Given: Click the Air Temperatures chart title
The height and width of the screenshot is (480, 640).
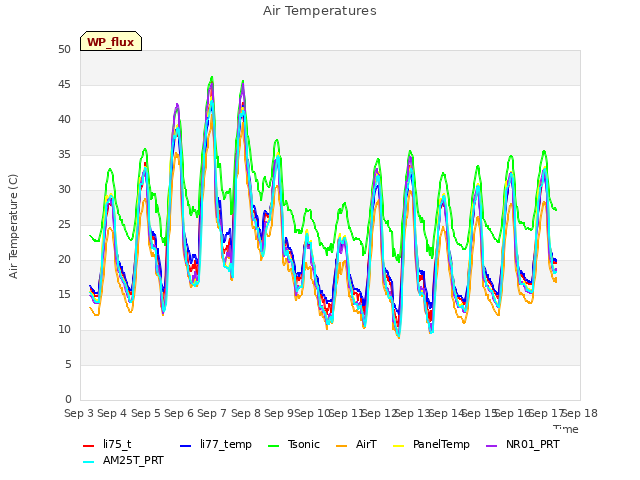Looking at the screenshot, I should click(x=320, y=11).
